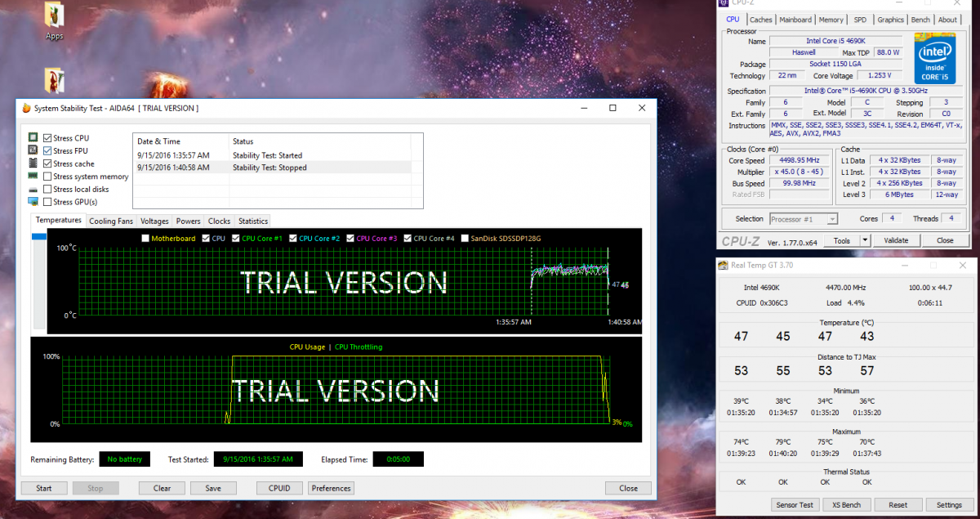
Task: Click the RAM icon beside Stress system memory
Action: click(33, 177)
